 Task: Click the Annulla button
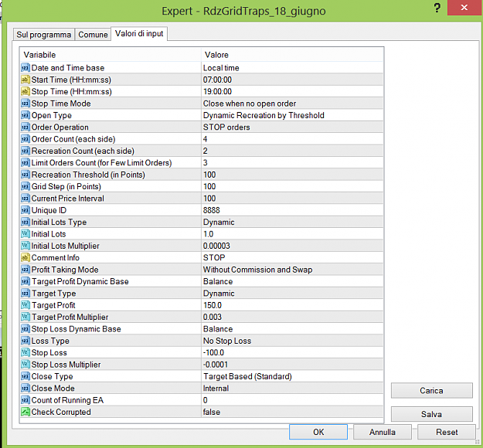[x=383, y=432]
